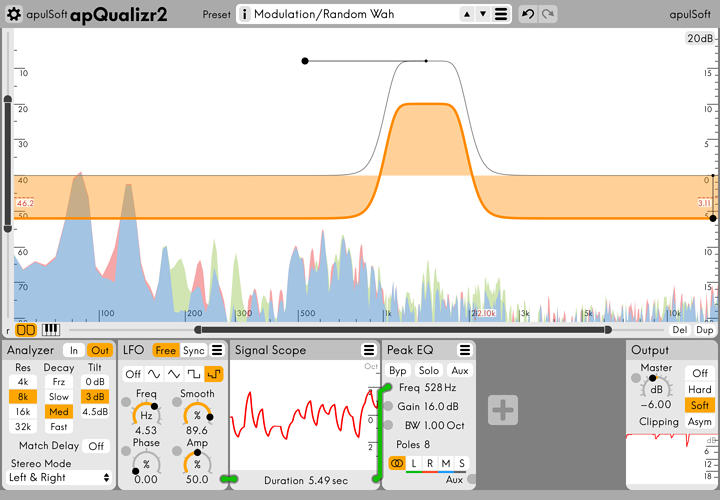This screenshot has width=720, height=500.
Task: Set analyzer decay to Fast
Action: [x=59, y=427]
